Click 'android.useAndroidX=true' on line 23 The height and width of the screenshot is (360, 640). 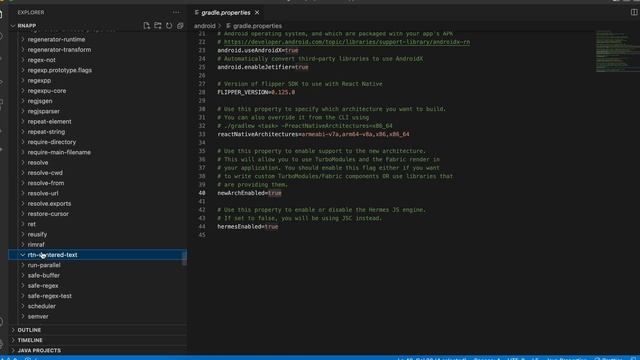click(258, 50)
